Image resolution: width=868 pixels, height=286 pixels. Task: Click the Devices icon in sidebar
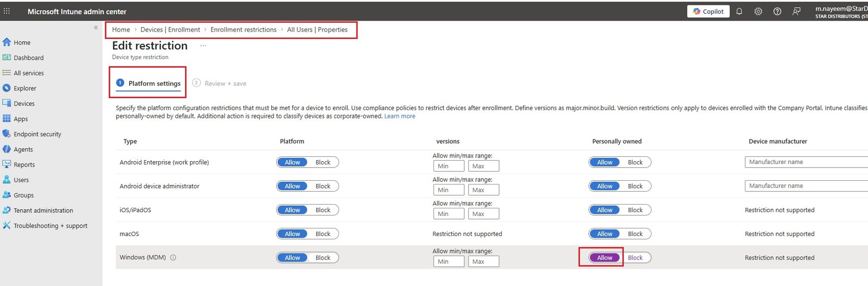tap(7, 103)
